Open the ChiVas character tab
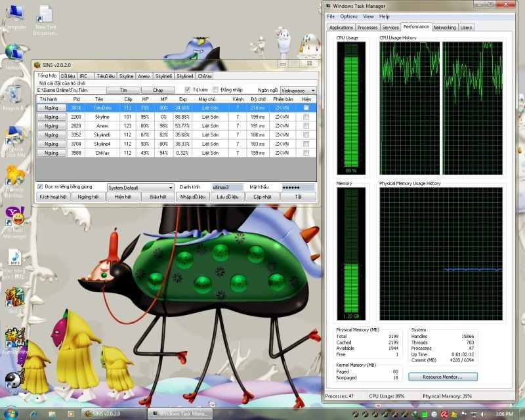525x420 pixels. (x=205, y=76)
